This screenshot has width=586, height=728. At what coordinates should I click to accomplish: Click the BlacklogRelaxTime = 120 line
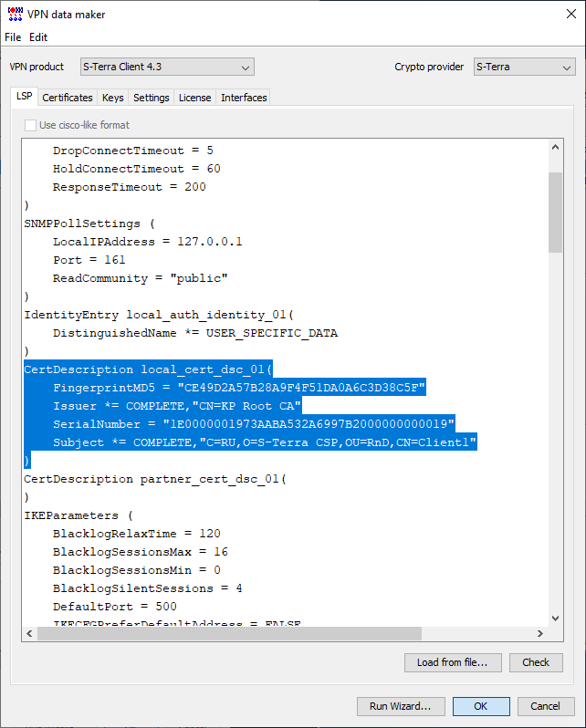tap(137, 534)
